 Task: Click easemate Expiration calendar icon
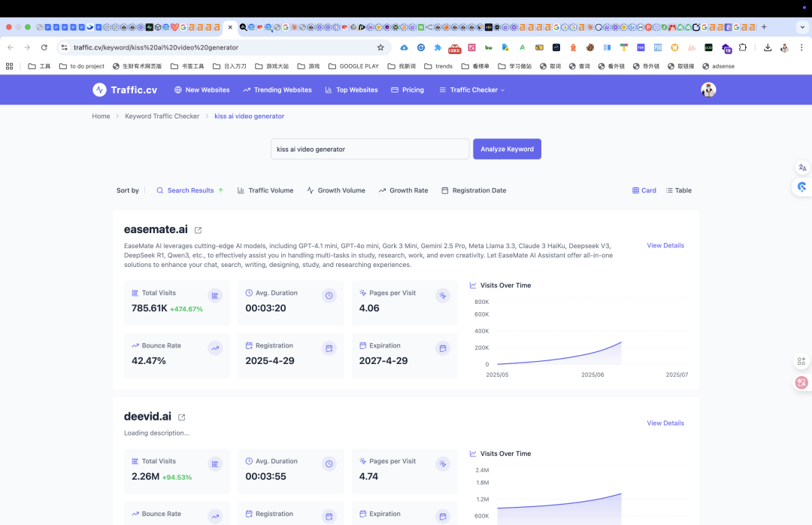click(x=443, y=348)
